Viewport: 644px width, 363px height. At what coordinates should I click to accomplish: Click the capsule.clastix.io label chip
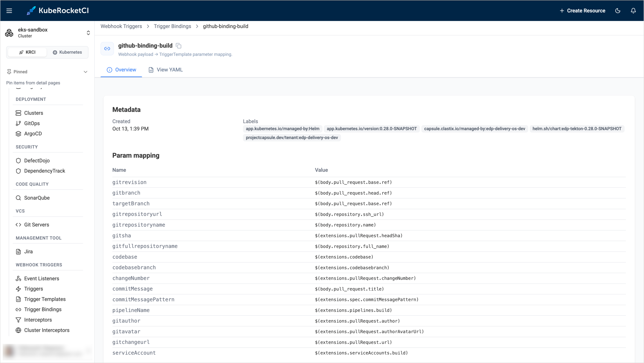pos(474,129)
